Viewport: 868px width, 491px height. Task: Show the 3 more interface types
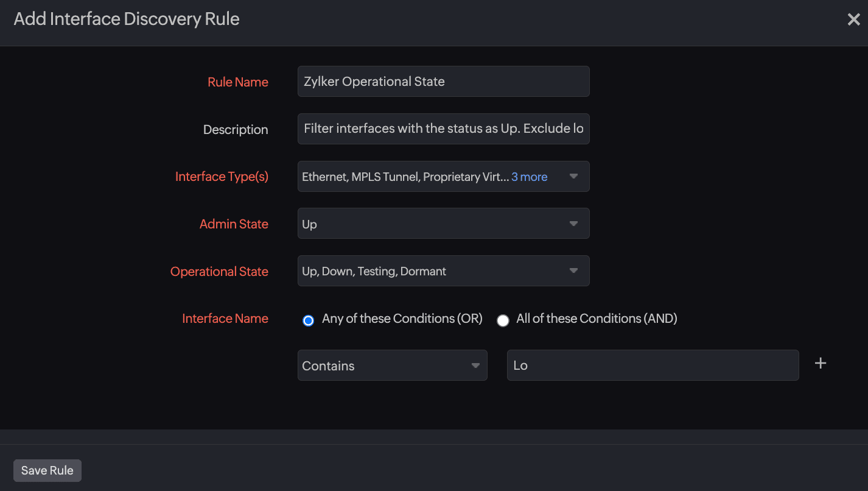click(x=529, y=177)
